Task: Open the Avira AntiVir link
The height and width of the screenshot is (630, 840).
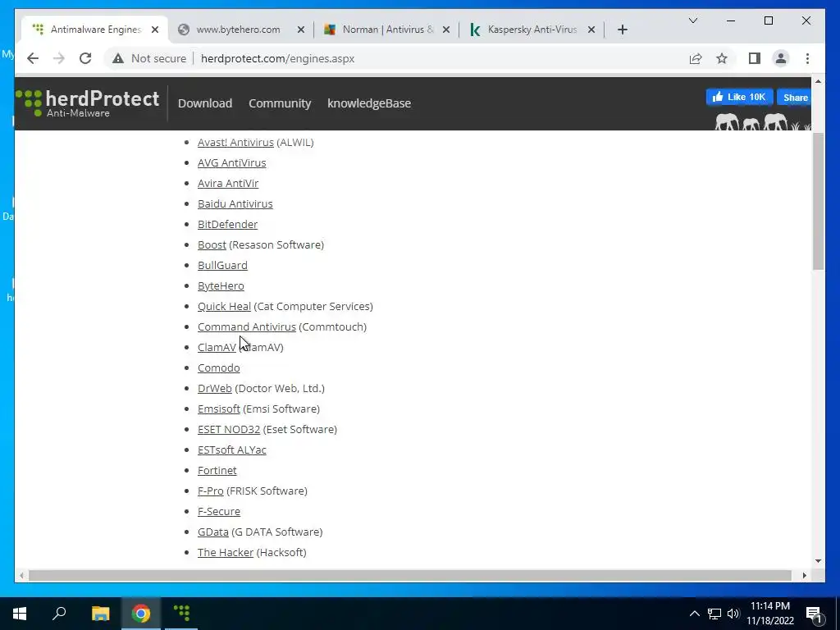Action: (228, 183)
